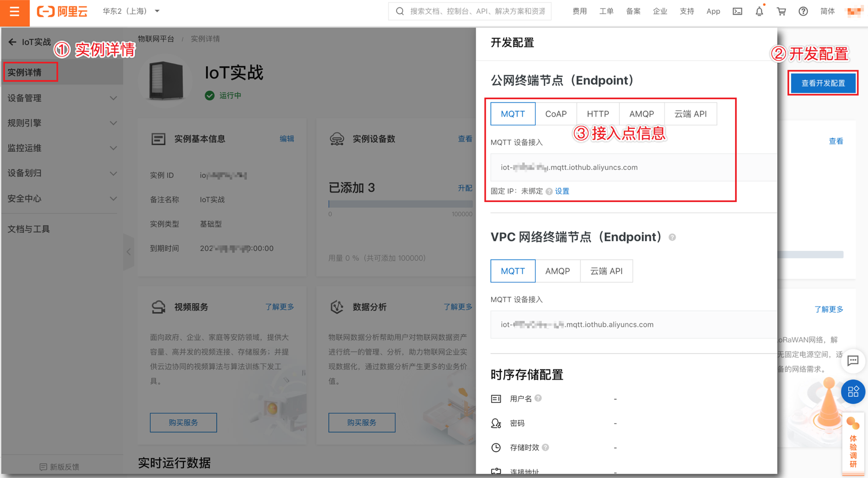The width and height of the screenshot is (868, 478).
Task: Click 购买服务 under 视频服务
Action: point(183,423)
